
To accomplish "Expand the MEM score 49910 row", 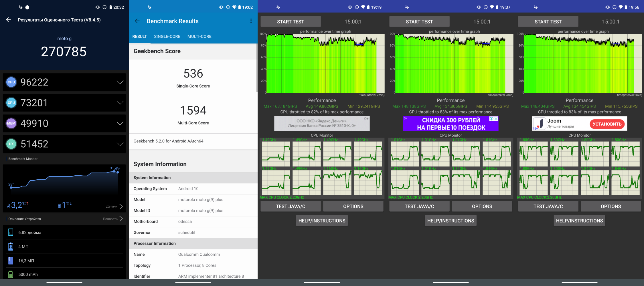I will (x=64, y=123).
